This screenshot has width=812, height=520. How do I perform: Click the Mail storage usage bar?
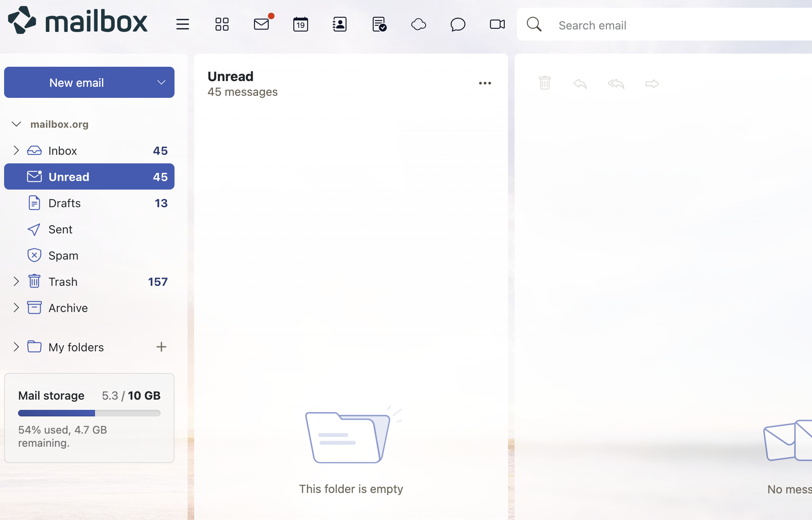click(x=89, y=413)
